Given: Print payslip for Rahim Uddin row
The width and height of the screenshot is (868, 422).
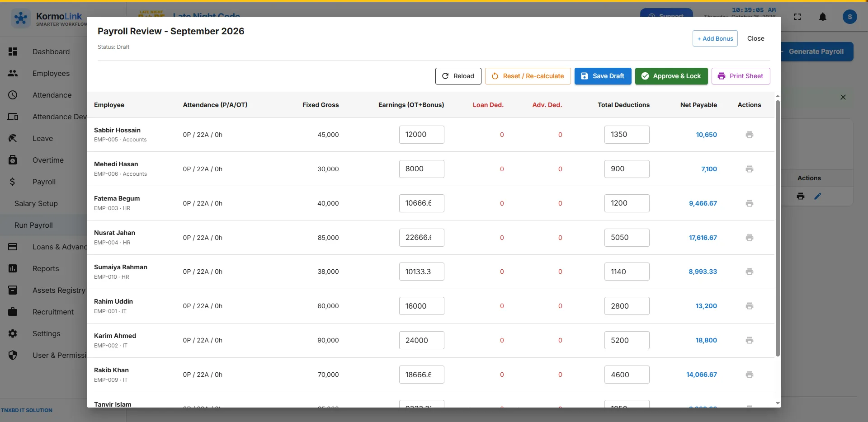Looking at the screenshot, I should [x=749, y=306].
